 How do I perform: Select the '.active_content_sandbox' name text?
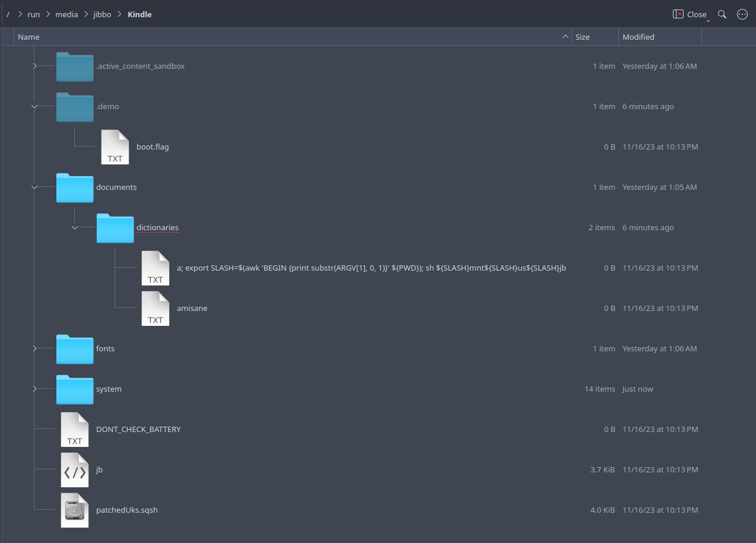pos(140,66)
